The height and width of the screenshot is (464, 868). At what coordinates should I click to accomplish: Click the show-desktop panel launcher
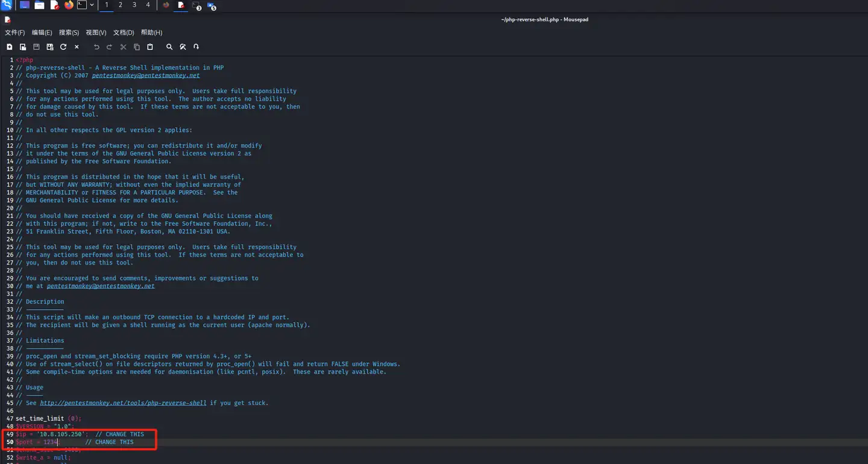[25, 5]
